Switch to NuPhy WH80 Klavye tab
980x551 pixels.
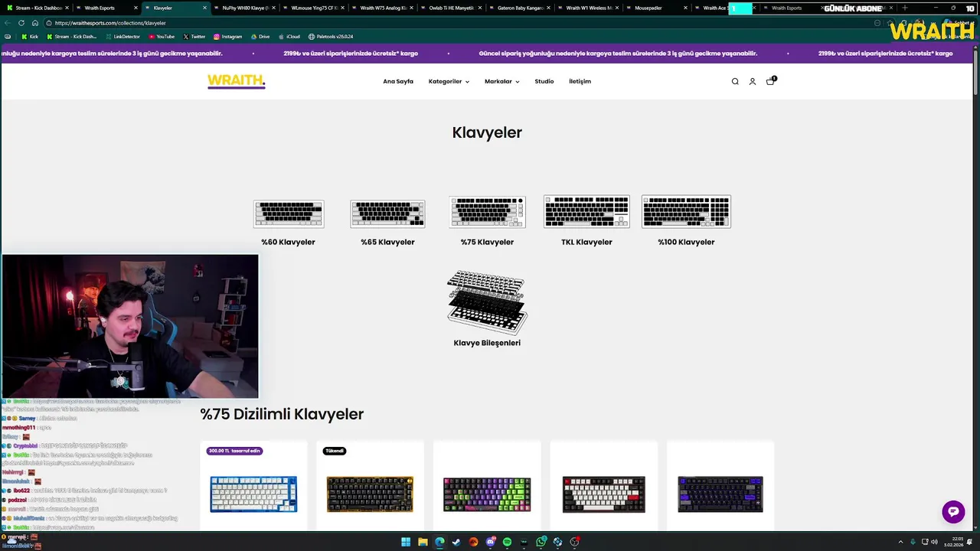tap(245, 8)
